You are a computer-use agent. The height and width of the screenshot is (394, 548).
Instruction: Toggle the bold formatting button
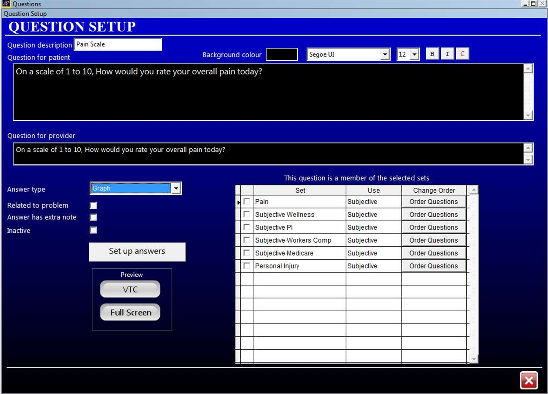click(x=432, y=54)
